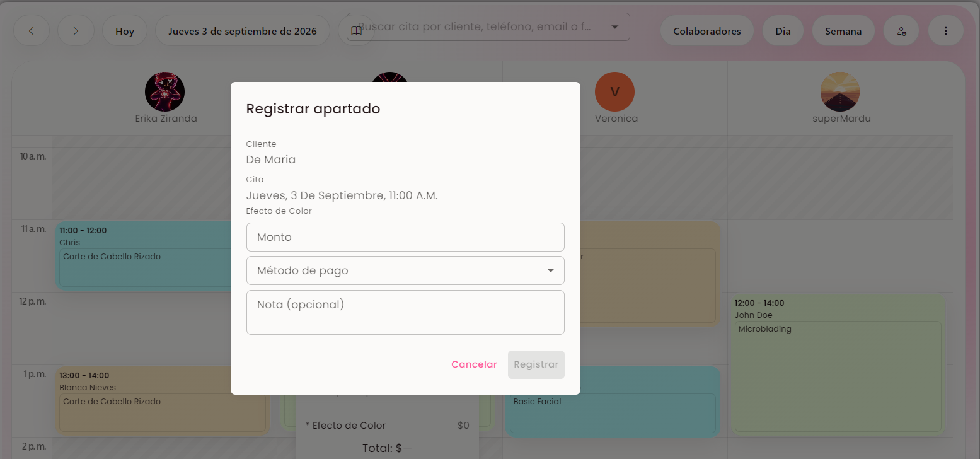Focus the Nota (opcional) text area

point(405,312)
